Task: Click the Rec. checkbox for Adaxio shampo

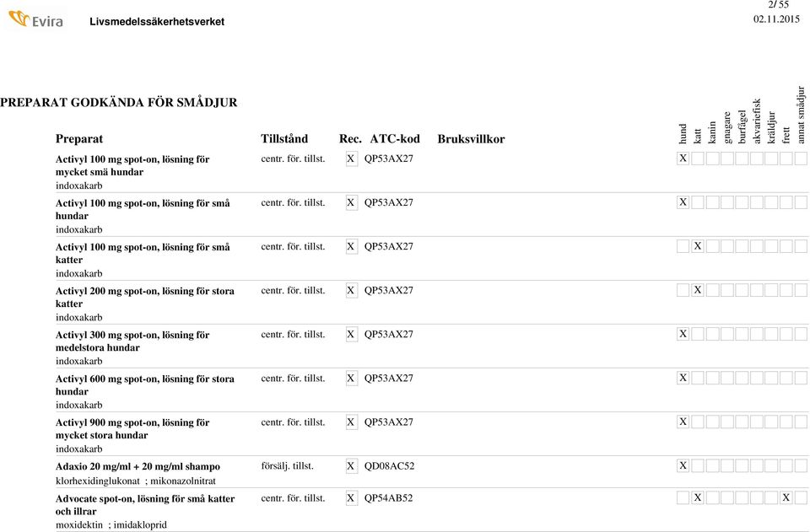Action: (x=351, y=466)
